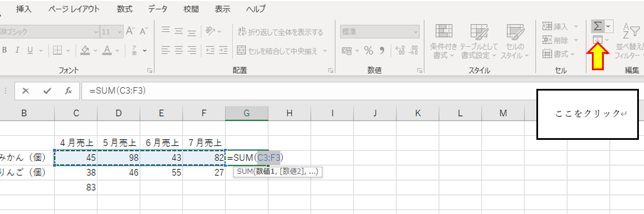Screen dimensions: 644x214
Task: Open セルのスタイル cell styles
Action: coord(515,41)
